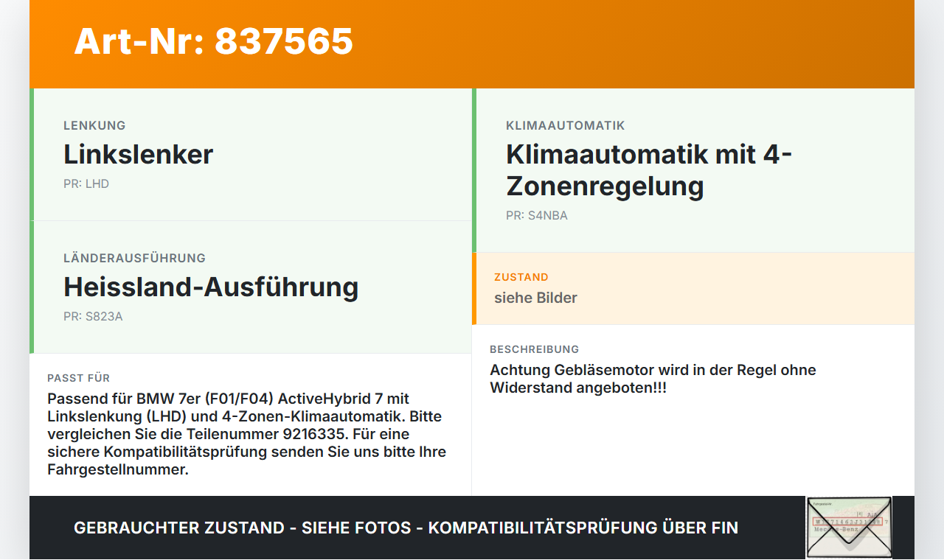Click the LÄNDERAUSFÜHRUNG label
The image size is (944, 560).
[x=134, y=258]
